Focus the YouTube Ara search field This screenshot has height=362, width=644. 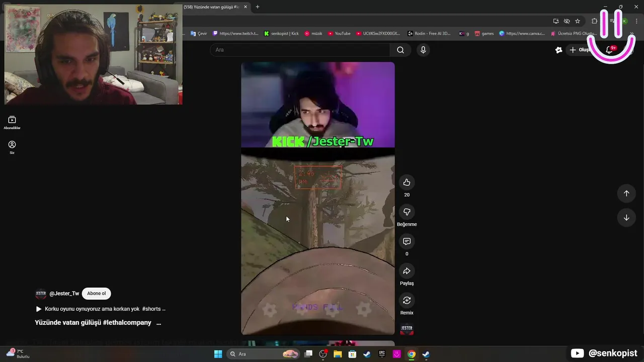click(x=300, y=50)
